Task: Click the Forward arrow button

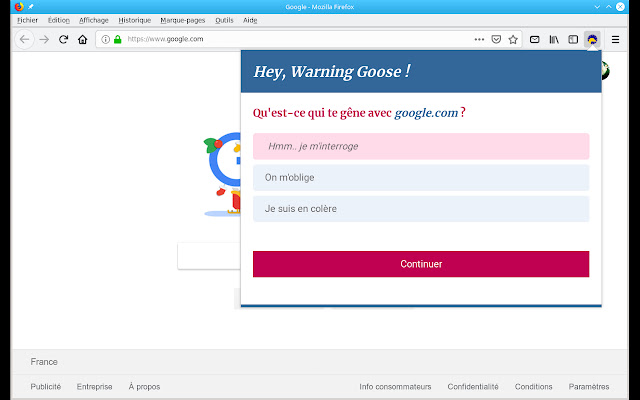Action: point(44,40)
